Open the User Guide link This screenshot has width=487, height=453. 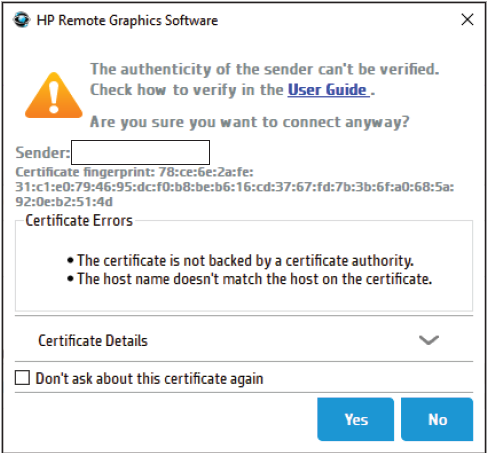(x=328, y=90)
